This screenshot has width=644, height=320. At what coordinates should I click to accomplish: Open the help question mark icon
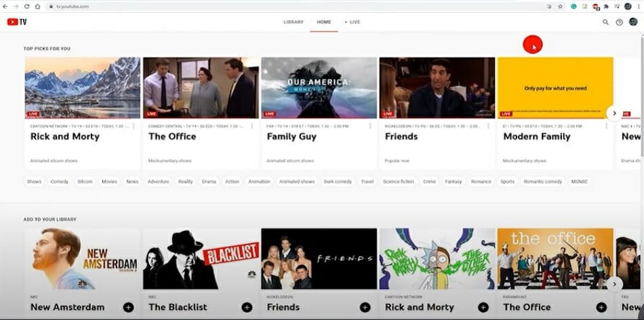620,22
